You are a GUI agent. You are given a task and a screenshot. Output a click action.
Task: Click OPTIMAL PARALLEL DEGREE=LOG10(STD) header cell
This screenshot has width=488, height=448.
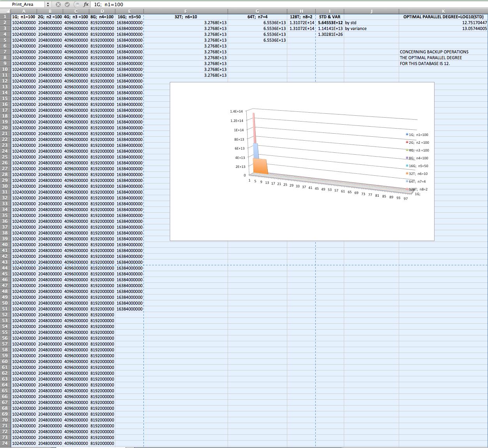pyautogui.click(x=444, y=17)
